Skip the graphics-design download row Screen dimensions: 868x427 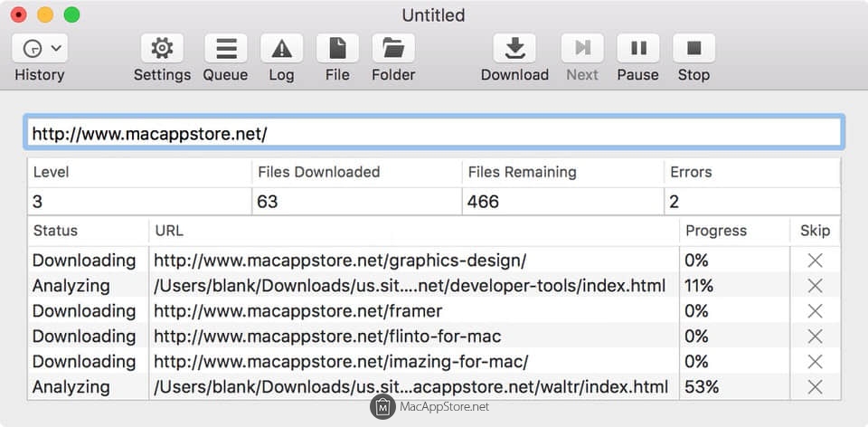coord(815,261)
